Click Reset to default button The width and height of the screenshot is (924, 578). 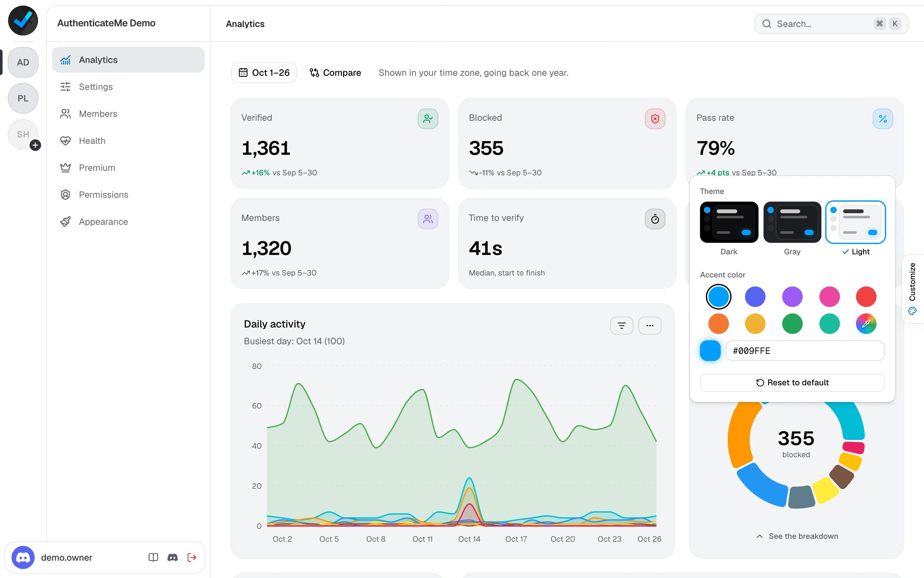point(792,383)
